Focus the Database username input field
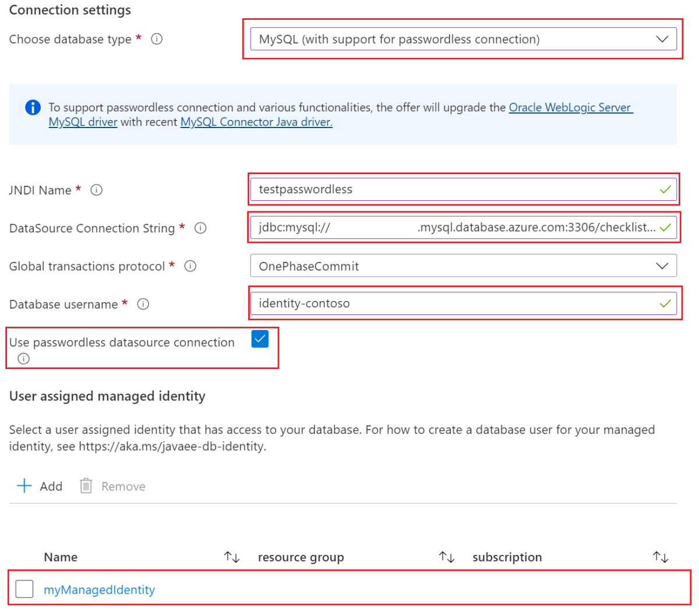Image resolution: width=699 pixels, height=616 pixels. point(454,304)
